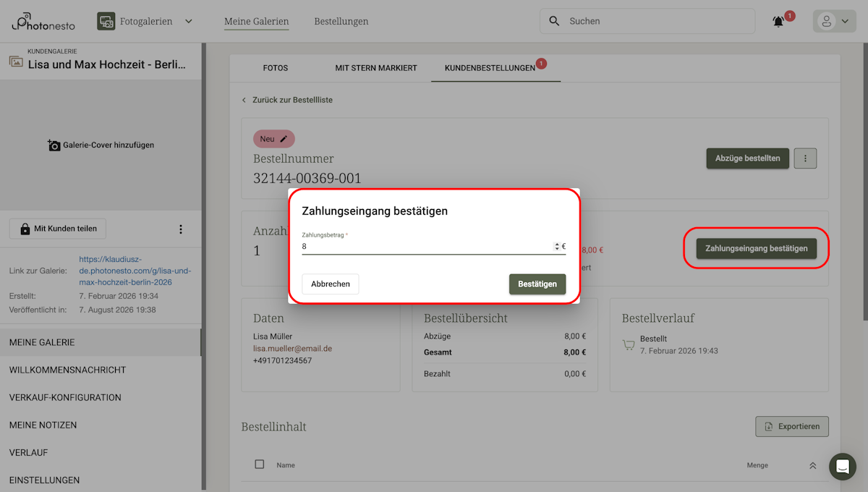Click lisa.mueller@email.de email link
This screenshot has height=492, width=868.
point(292,349)
